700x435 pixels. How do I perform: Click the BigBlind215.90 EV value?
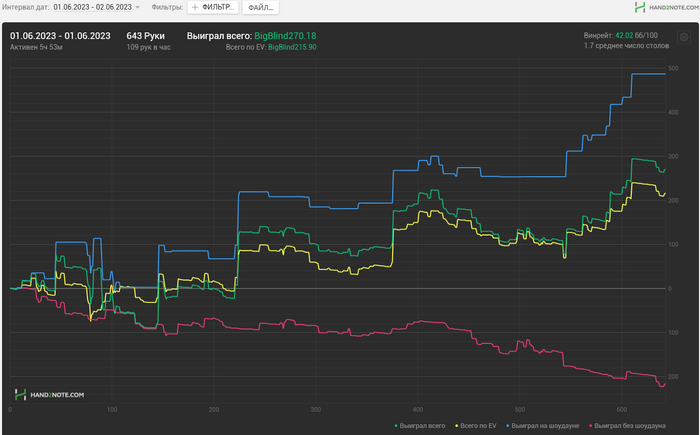point(292,47)
